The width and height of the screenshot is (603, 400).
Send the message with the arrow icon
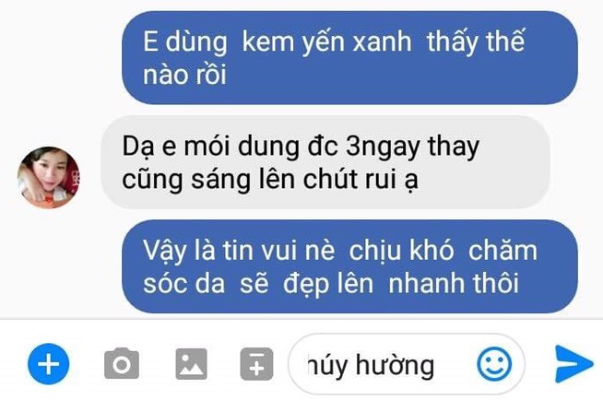coord(574,364)
